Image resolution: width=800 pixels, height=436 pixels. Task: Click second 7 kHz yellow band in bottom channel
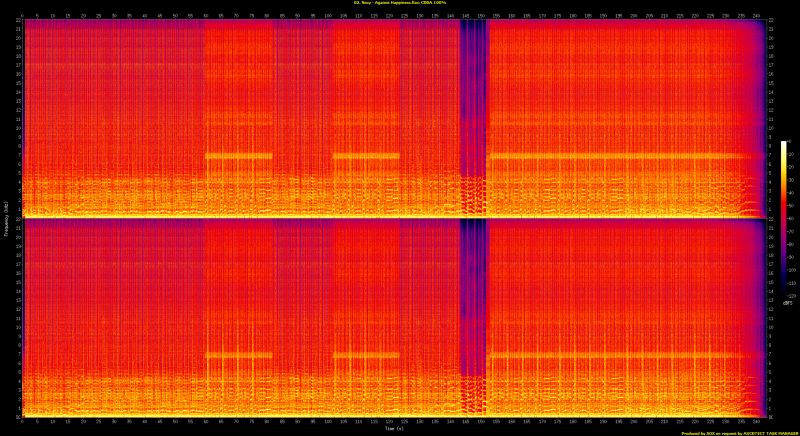tap(365, 355)
